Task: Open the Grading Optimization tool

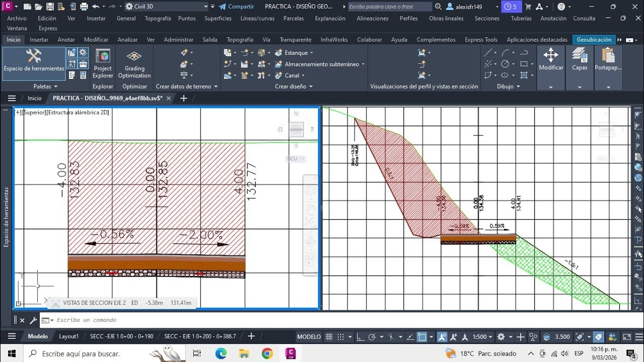Action: tap(134, 63)
